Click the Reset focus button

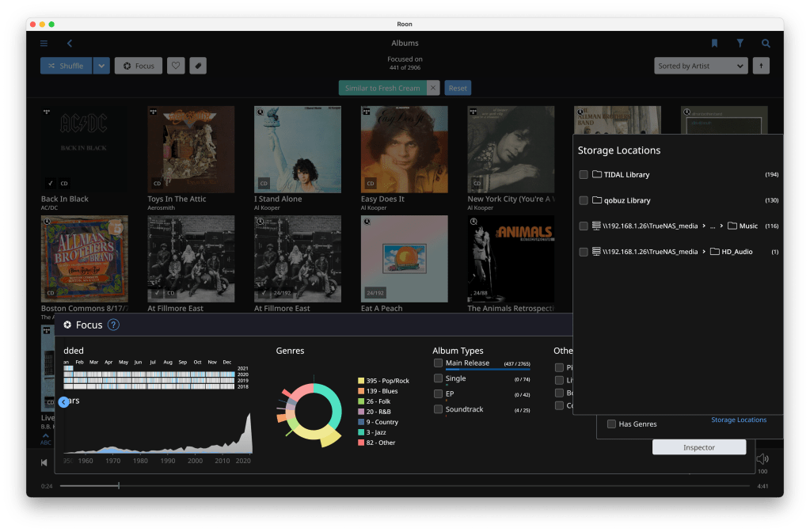(458, 88)
